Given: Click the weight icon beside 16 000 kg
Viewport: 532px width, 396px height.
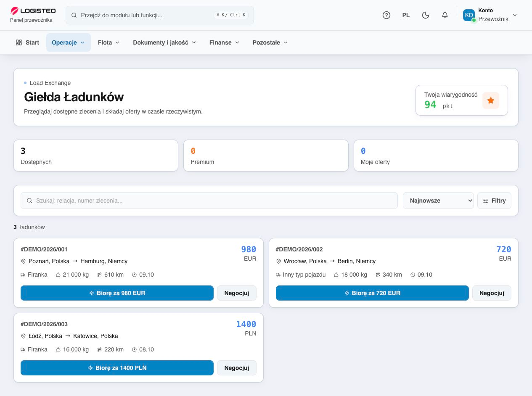Looking at the screenshot, I should [58, 350].
